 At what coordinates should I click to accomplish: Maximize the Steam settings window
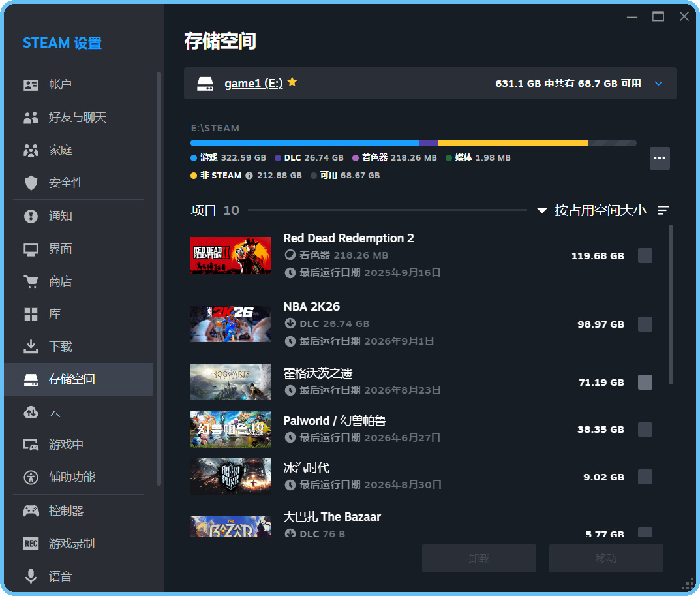(x=658, y=16)
